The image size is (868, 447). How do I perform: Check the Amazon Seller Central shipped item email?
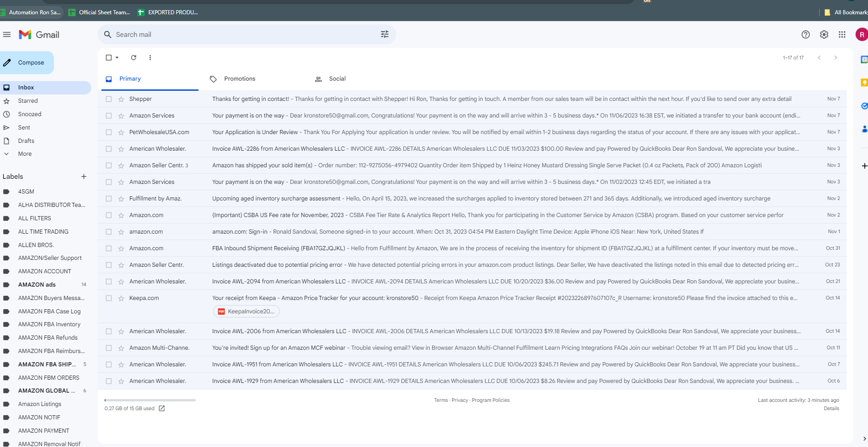109,165
